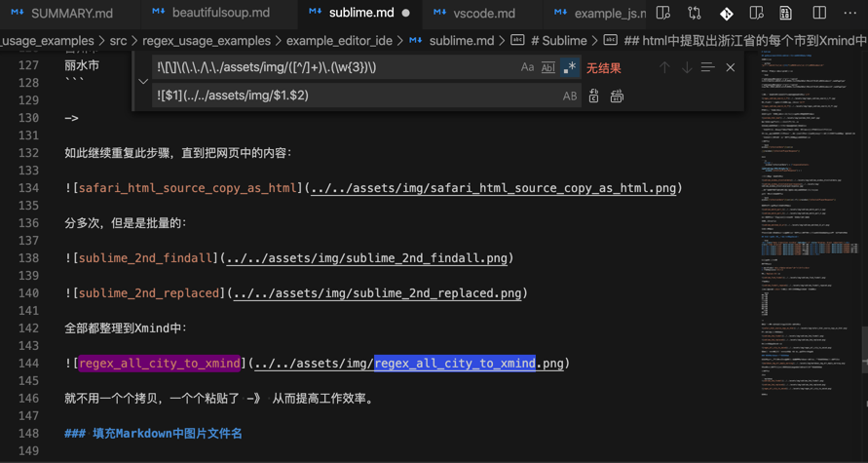Click markdown icon on vscode.md tab
Screen dimensions: 868x463
coord(439,13)
